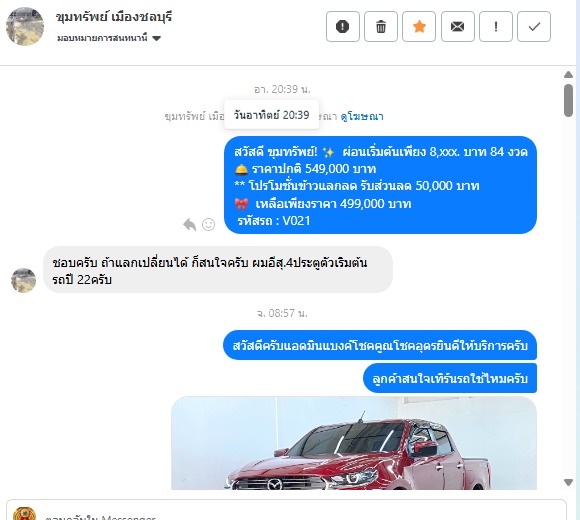580x520 pixels.
Task: Mark conversation done with checkmark
Action: tap(534, 27)
